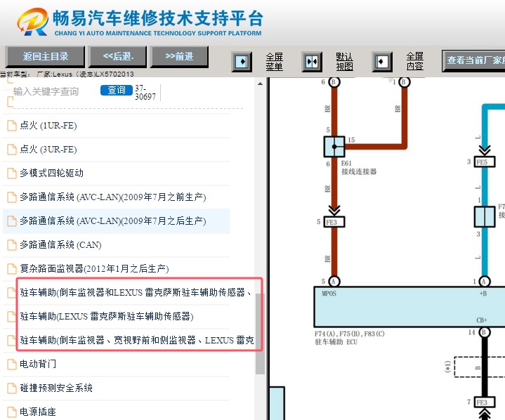Focus the keyword search input field
Image resolution: width=505 pixels, height=420 pixels.
tap(55, 91)
